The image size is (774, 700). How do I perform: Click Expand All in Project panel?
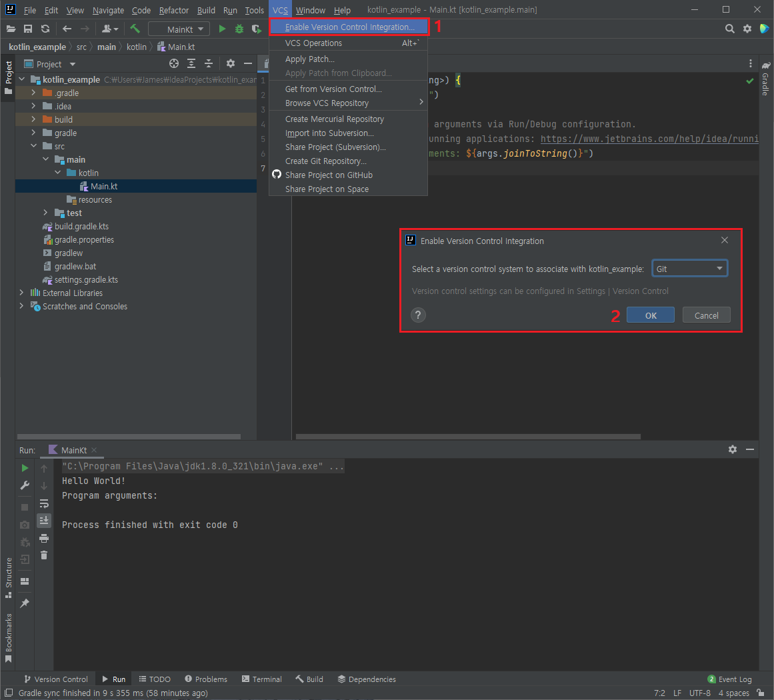coord(191,63)
